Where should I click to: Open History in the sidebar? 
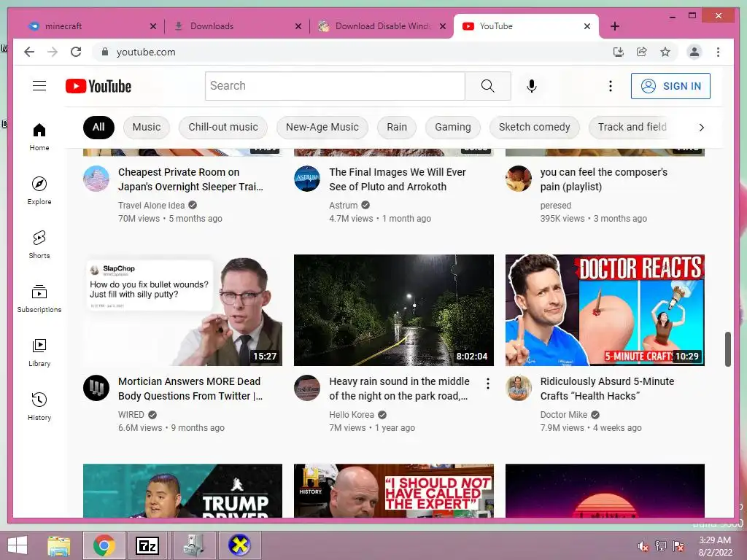pyautogui.click(x=39, y=406)
